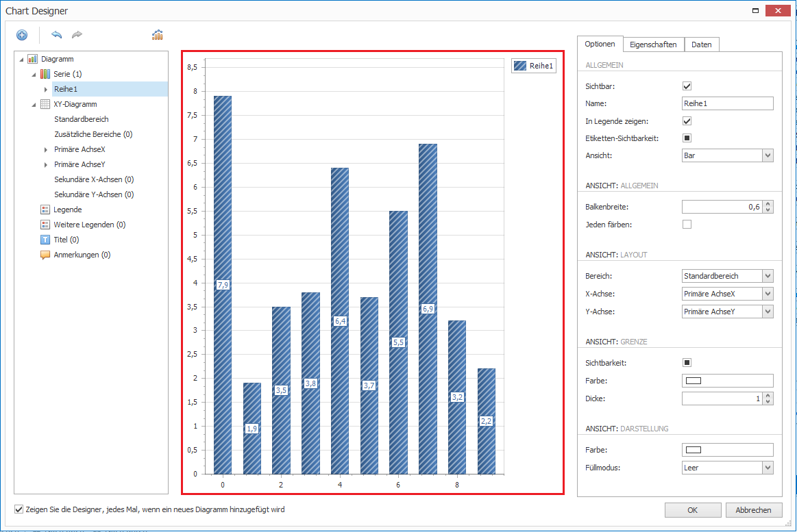The image size is (797, 532).
Task: Click the redo arrow in toolbar
Action: 77,35
